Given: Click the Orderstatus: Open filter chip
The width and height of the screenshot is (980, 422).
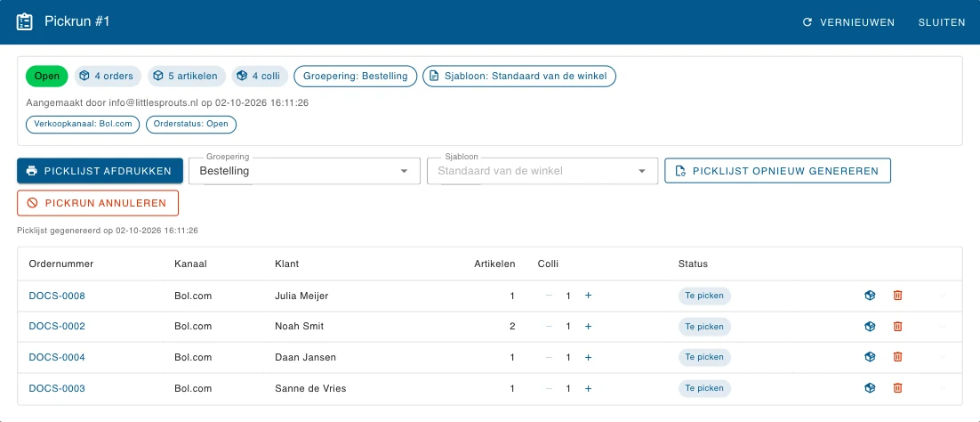Looking at the screenshot, I should 191,124.
